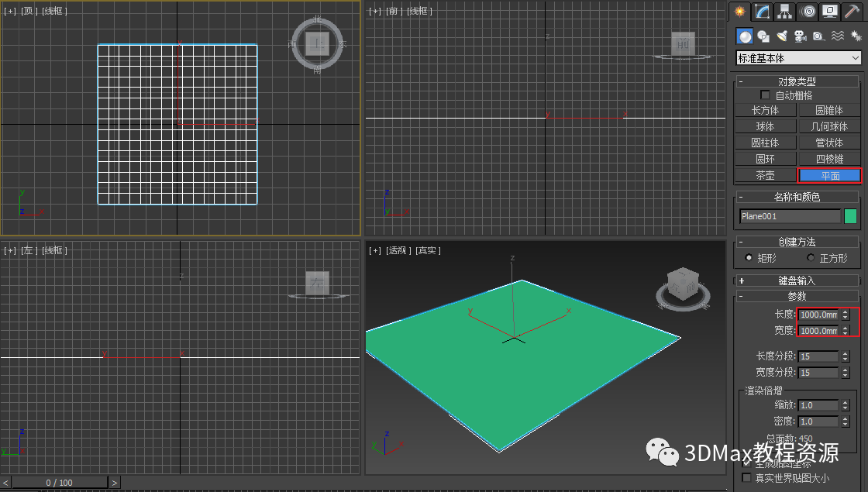
Task: Click the 圆柱体 cylinder button
Action: coord(766,143)
